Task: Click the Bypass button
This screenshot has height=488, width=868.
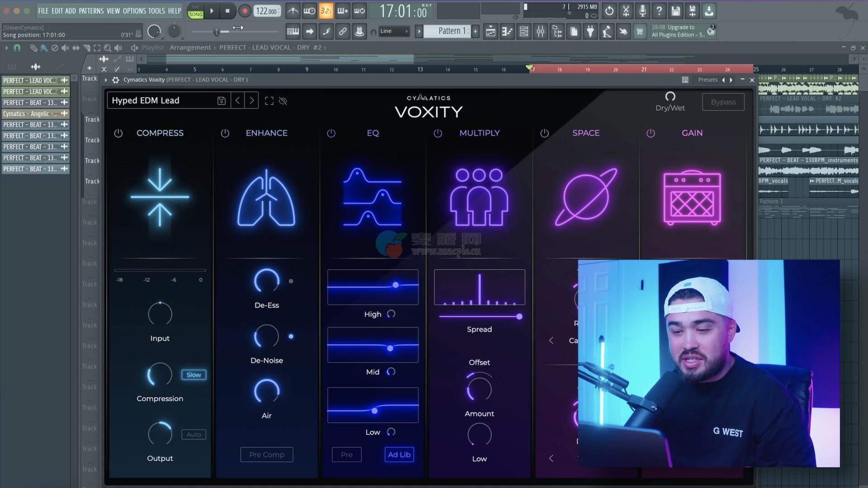Action: pos(723,102)
